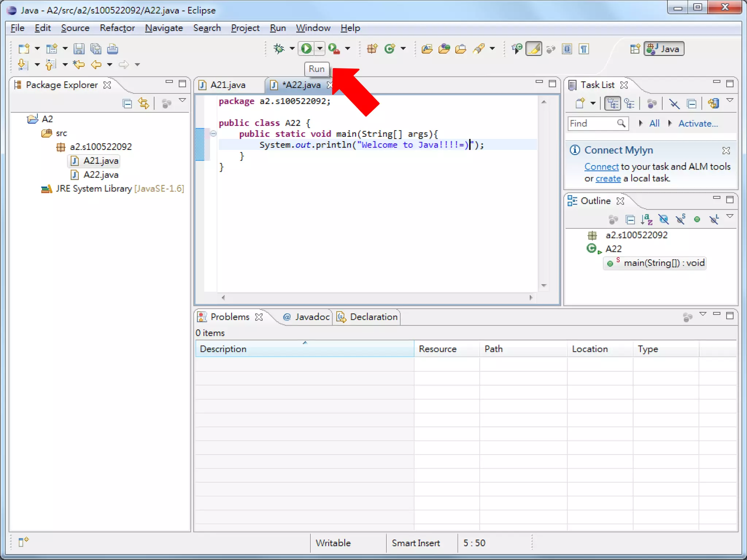Toggle Mark Occurrences highlighter button
The height and width of the screenshot is (560, 747).
click(x=534, y=48)
